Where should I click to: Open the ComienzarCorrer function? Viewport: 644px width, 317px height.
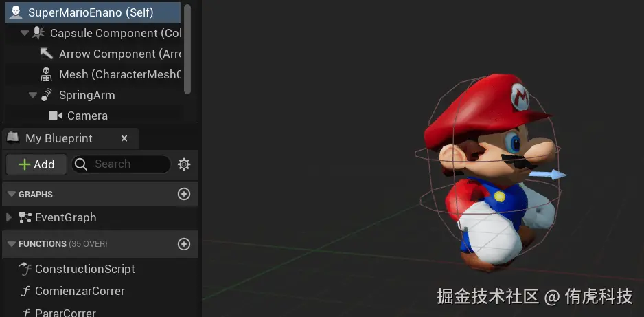coord(80,291)
